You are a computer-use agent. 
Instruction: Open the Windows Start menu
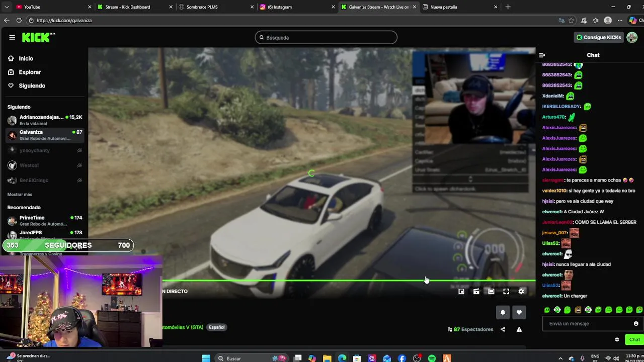[x=206, y=358]
